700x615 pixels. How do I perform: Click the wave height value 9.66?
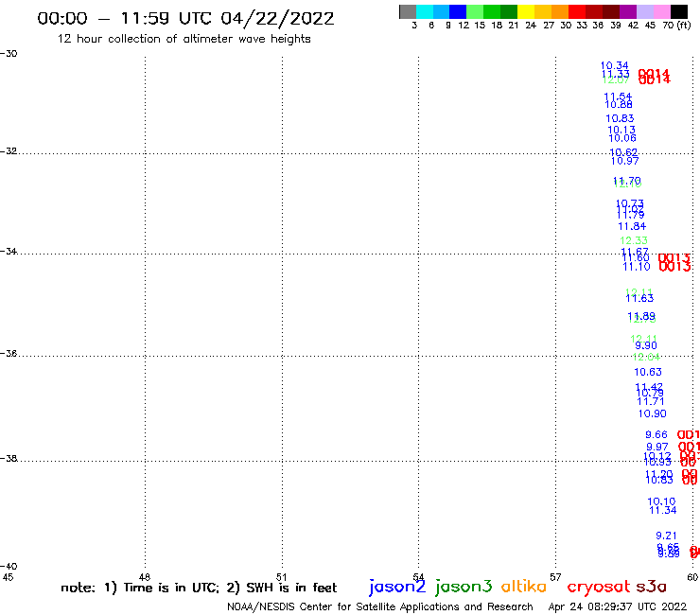click(656, 434)
